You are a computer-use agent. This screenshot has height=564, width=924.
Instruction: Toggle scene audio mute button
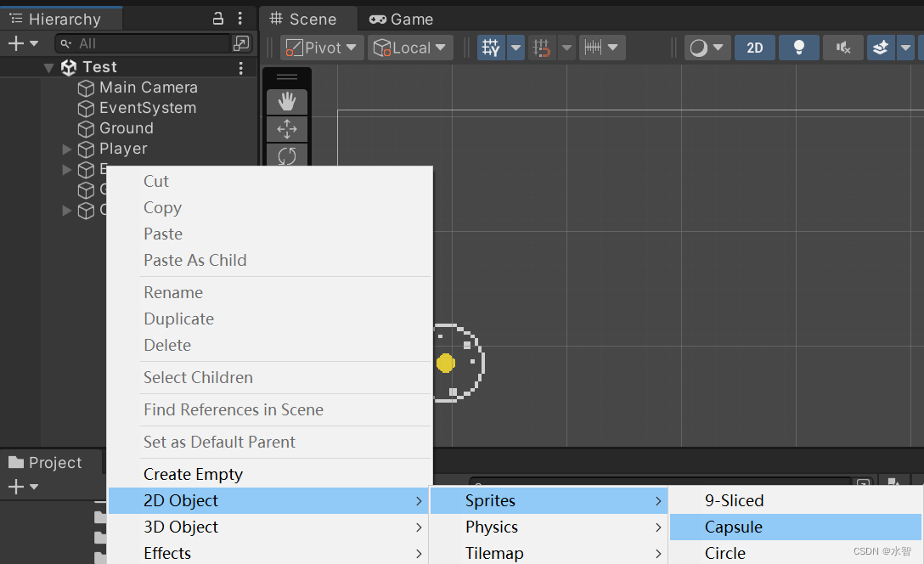coord(842,48)
